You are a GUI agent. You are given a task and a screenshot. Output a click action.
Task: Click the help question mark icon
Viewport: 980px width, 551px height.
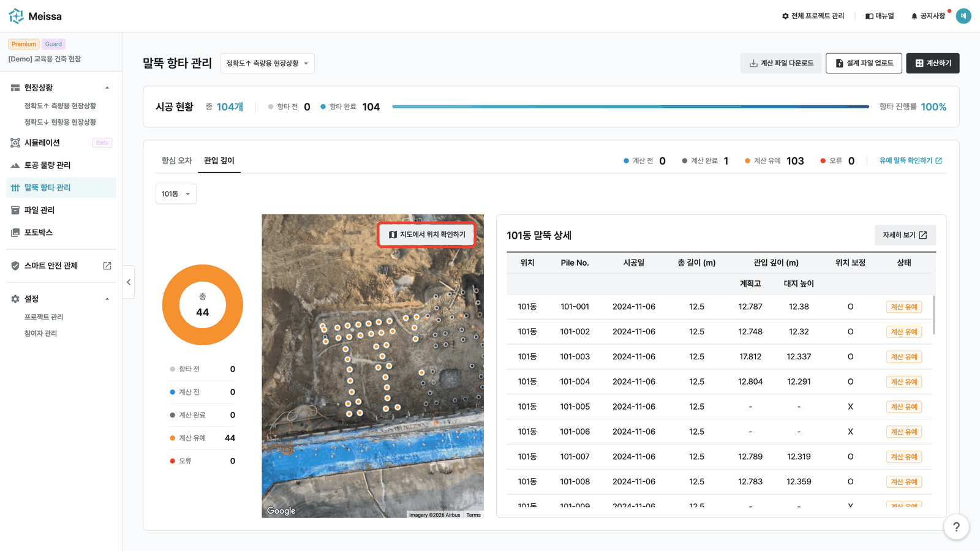(956, 527)
